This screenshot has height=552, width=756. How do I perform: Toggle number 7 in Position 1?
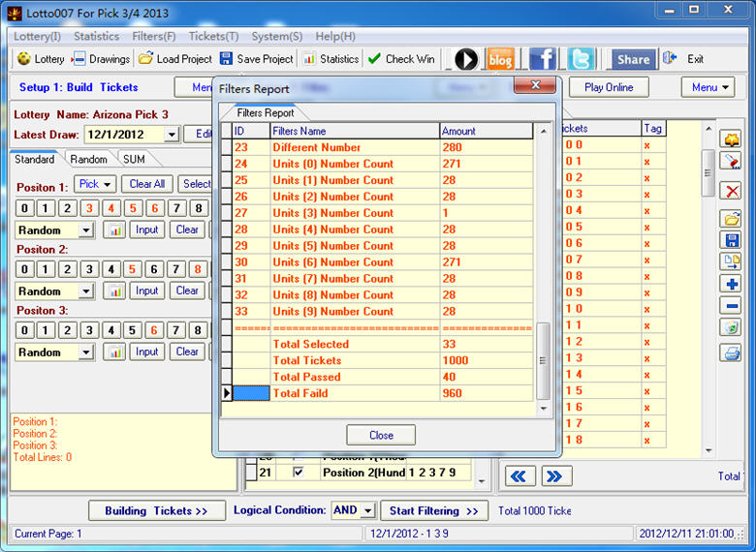point(176,208)
